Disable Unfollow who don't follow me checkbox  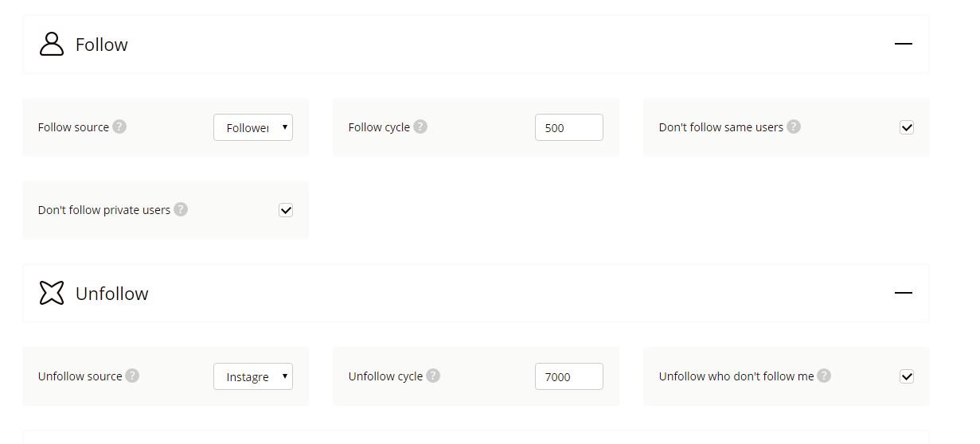point(907,376)
